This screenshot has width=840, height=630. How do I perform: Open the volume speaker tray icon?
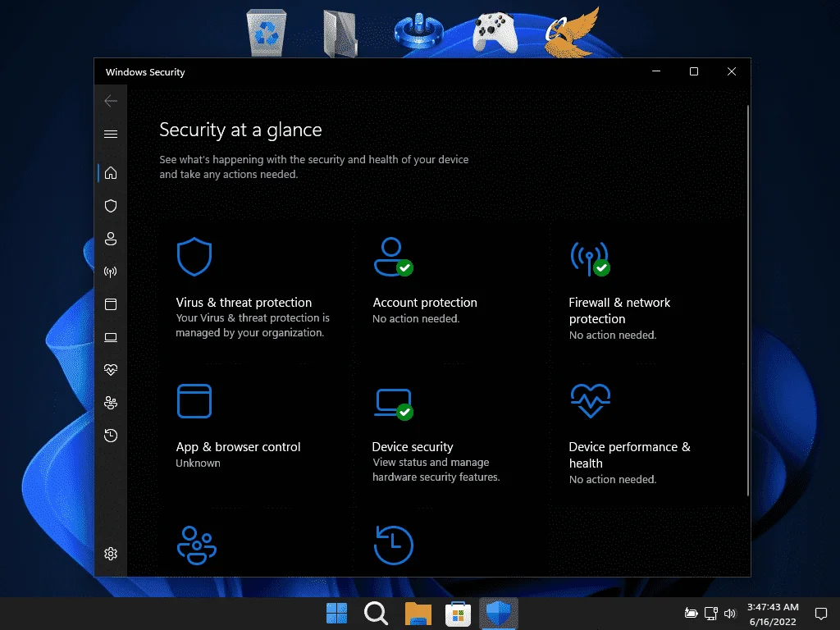click(x=729, y=614)
